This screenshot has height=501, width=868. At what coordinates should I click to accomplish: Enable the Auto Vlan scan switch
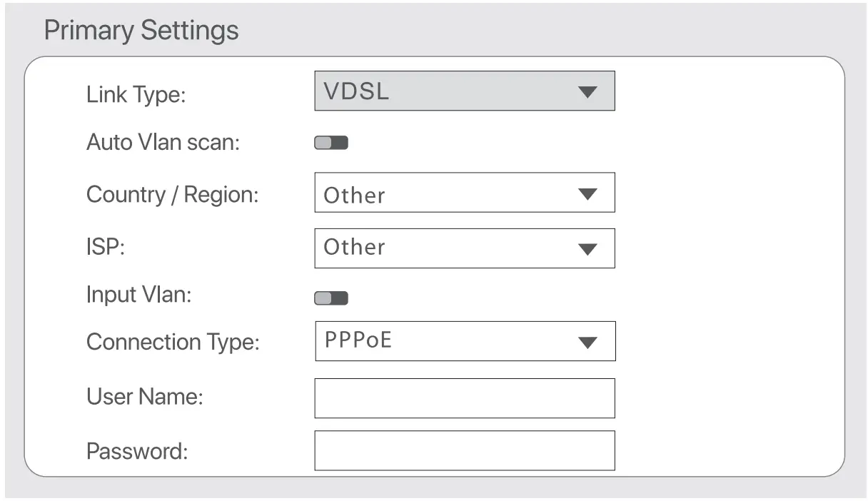click(331, 143)
